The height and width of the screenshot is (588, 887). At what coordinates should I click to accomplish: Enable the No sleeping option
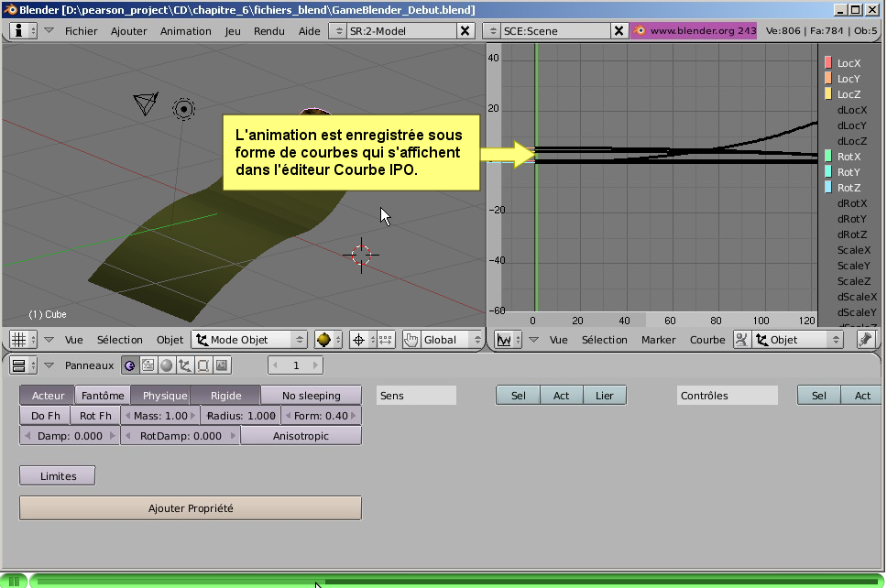click(x=311, y=396)
